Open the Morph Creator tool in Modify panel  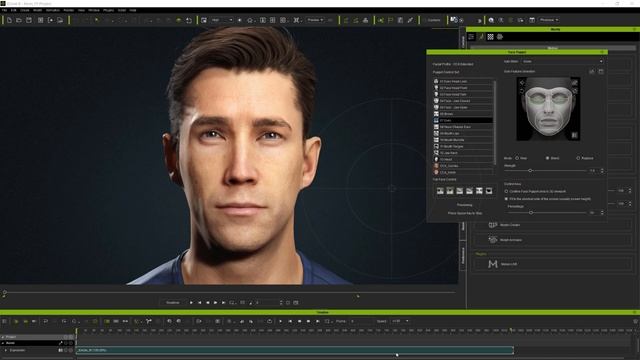coord(553,225)
